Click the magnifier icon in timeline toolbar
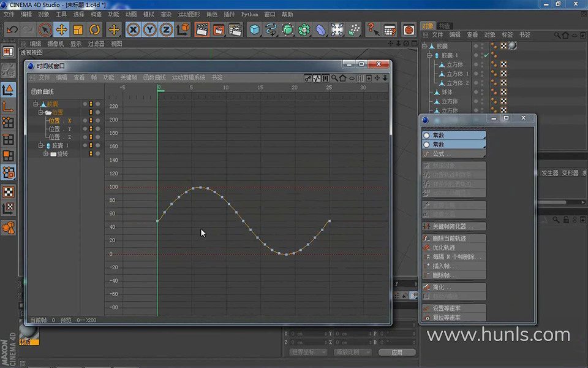The image size is (588, 368). click(334, 78)
